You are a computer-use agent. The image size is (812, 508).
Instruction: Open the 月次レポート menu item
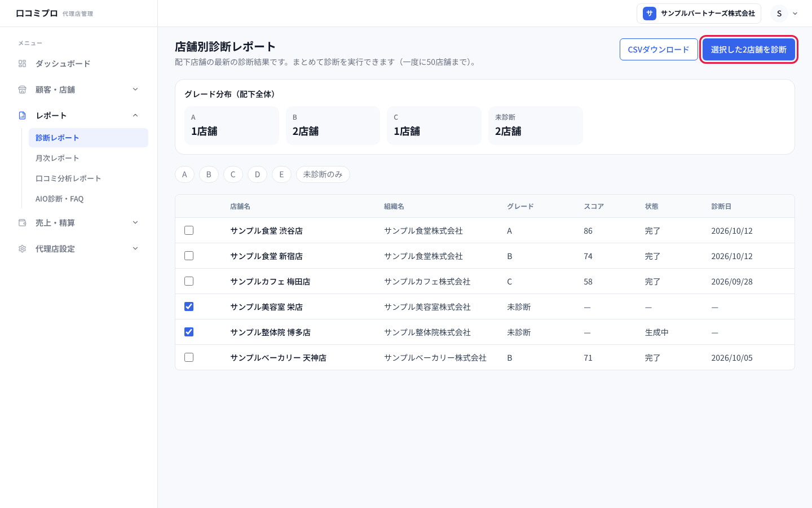coord(89,158)
